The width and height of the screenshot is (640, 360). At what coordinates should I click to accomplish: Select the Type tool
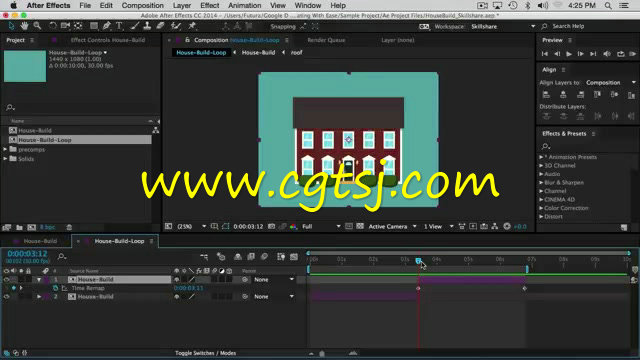pos(119,26)
